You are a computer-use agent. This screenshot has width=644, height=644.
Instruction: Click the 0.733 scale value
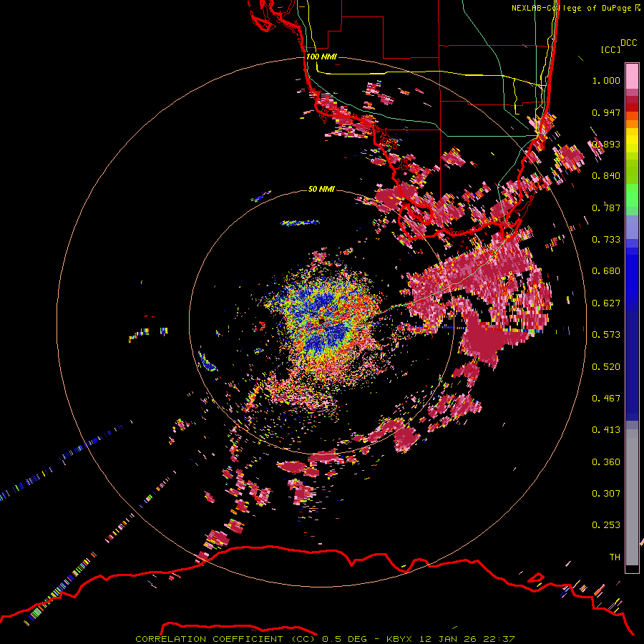(x=606, y=240)
